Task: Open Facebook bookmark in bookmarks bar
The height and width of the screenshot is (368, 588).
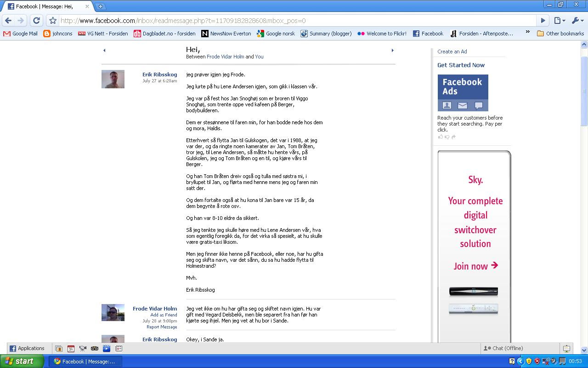Action: click(x=428, y=34)
